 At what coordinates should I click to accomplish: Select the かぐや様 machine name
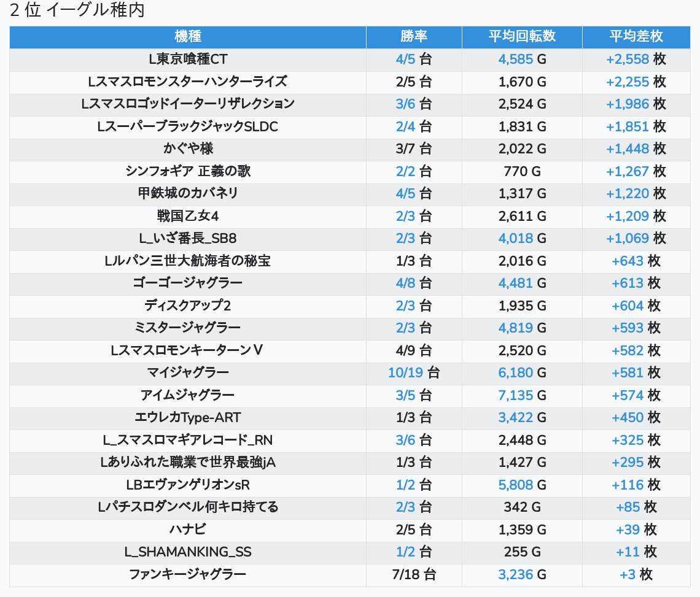pyautogui.click(x=188, y=148)
